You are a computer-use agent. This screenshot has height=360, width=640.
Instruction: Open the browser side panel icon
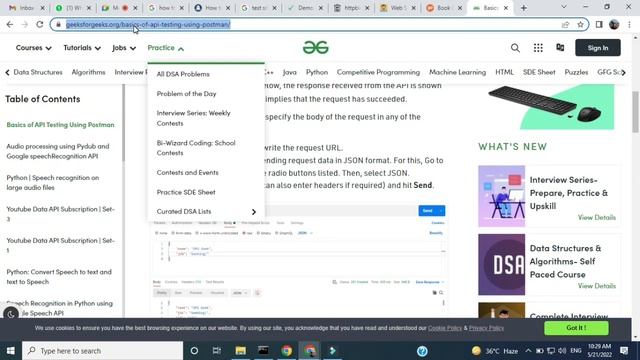tap(599, 24)
